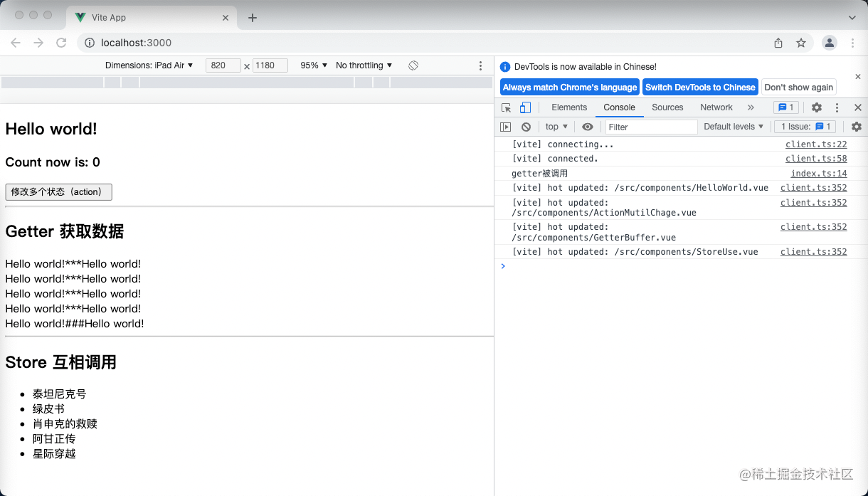Open client.ts:352 link for HelloWorld.vue
Viewport: 868px width, 496px height.
point(813,188)
